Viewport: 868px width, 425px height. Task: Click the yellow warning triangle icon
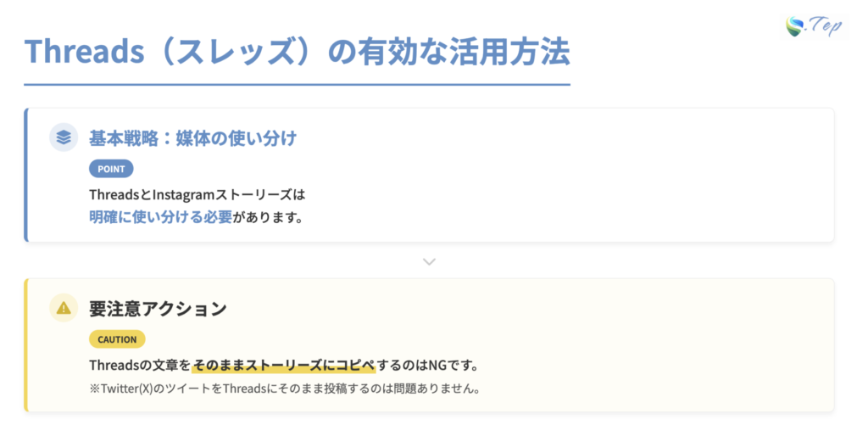(x=64, y=308)
